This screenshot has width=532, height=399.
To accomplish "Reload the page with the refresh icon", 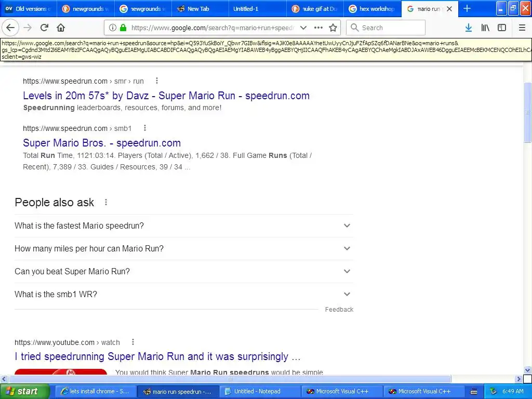I will pos(44,28).
